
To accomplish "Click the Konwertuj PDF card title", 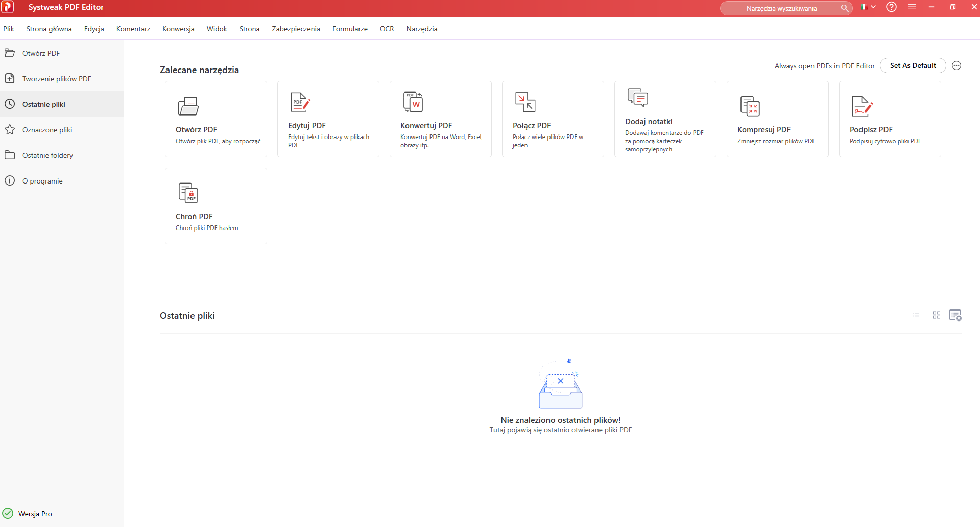I will pyautogui.click(x=426, y=126).
